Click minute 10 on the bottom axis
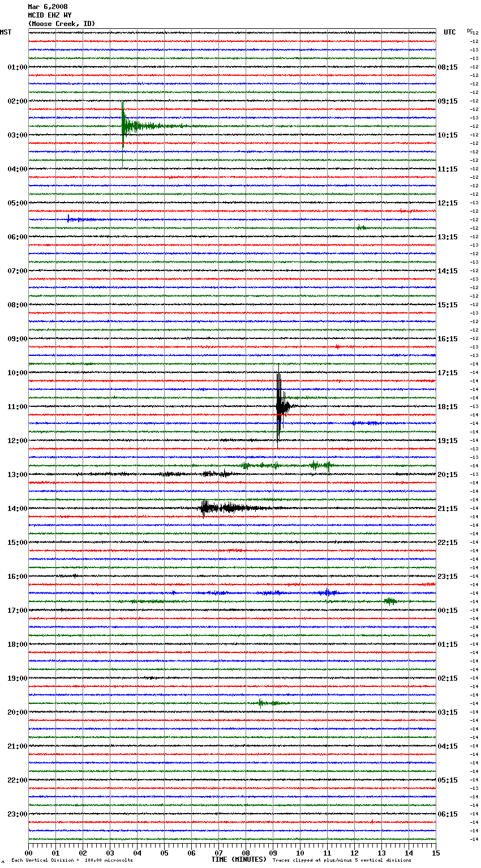The width and height of the screenshot is (481, 868). click(300, 853)
